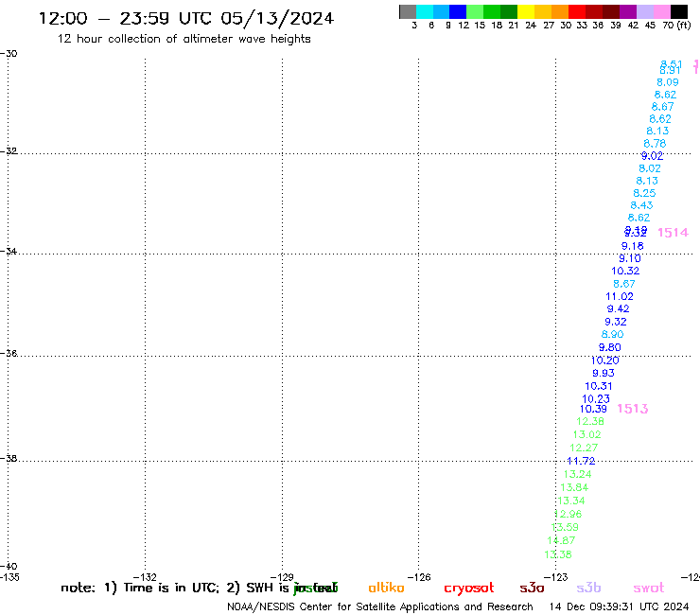Click the wave height value 8.09

point(668,82)
